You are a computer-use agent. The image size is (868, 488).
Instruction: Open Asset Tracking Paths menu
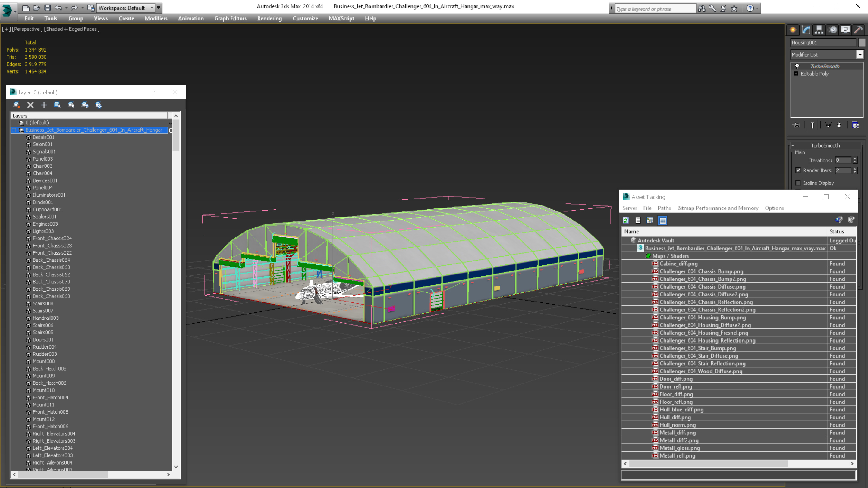point(664,208)
